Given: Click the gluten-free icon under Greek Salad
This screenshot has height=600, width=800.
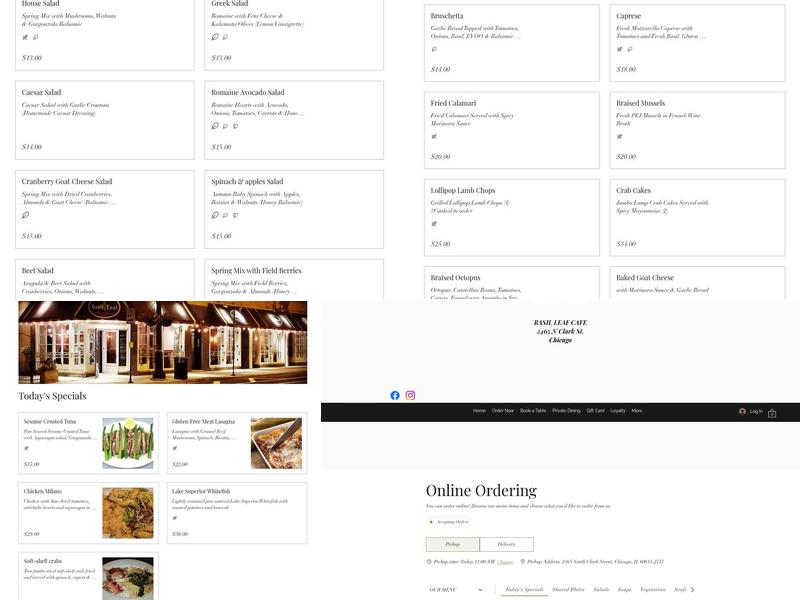Looking at the screenshot, I should (x=214, y=35).
